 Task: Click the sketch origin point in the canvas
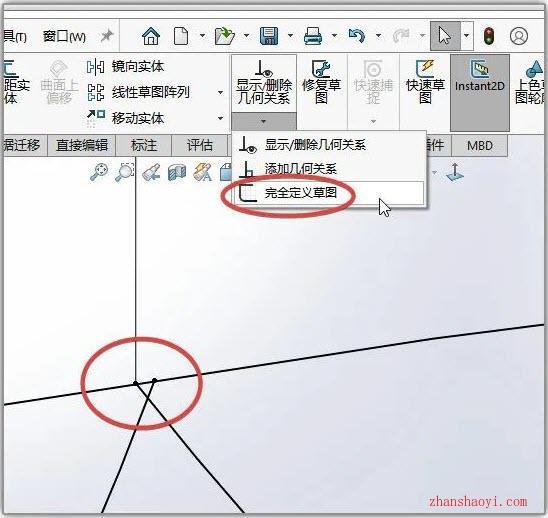[136, 383]
